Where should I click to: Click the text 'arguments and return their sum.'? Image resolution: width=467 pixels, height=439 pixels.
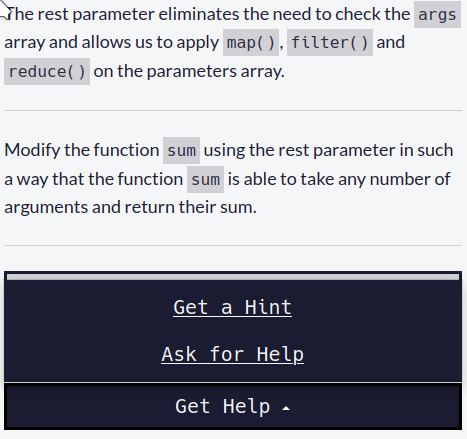130,207
